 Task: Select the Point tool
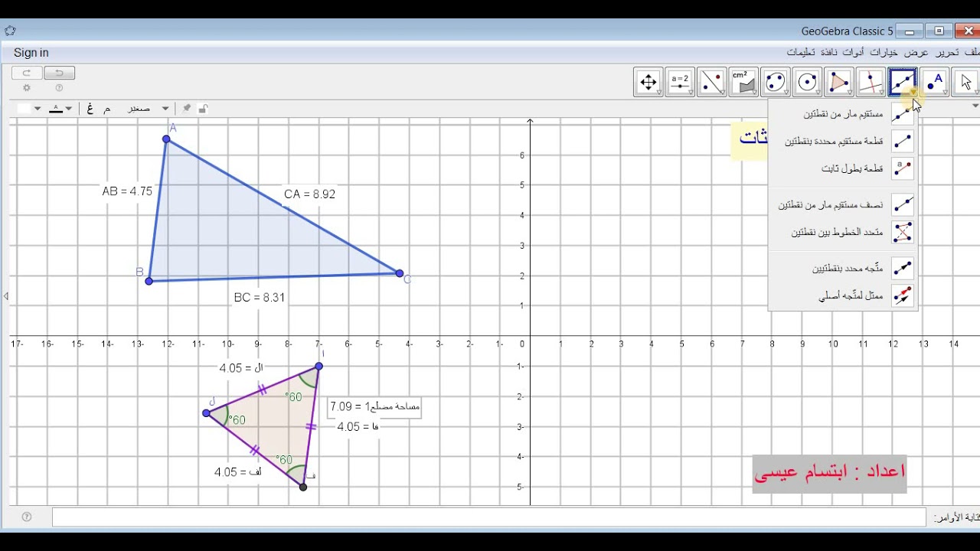(934, 82)
